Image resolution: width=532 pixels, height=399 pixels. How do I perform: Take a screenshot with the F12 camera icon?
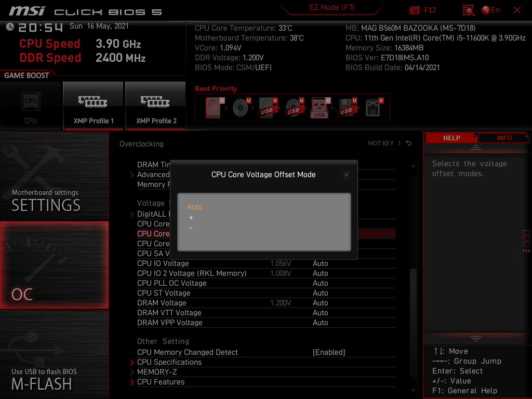click(x=414, y=10)
